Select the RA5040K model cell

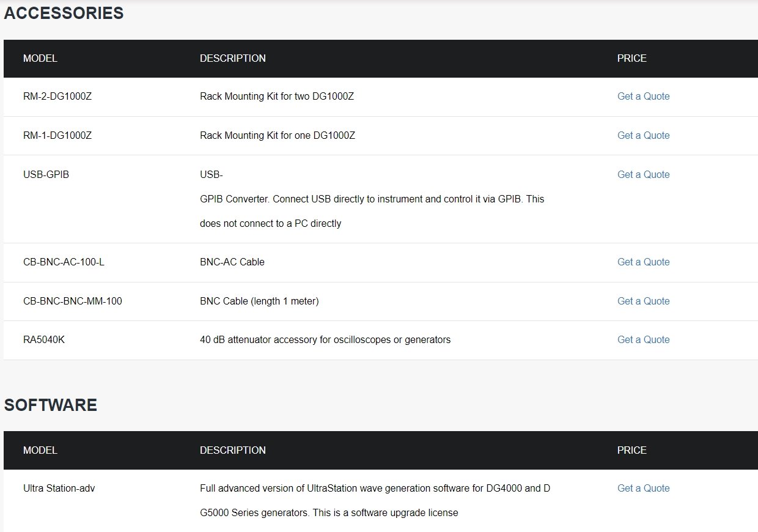click(44, 339)
